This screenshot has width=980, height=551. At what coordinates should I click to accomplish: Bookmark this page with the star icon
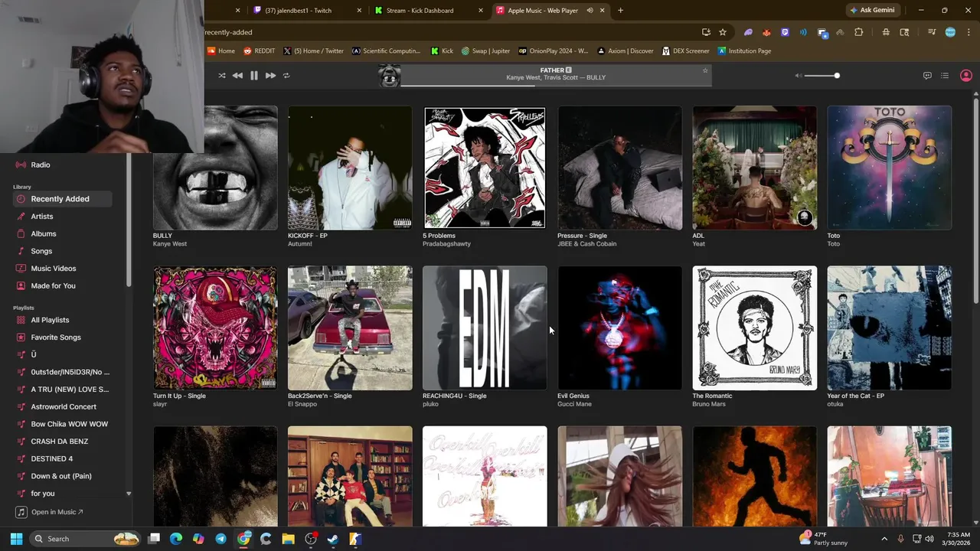723,32
